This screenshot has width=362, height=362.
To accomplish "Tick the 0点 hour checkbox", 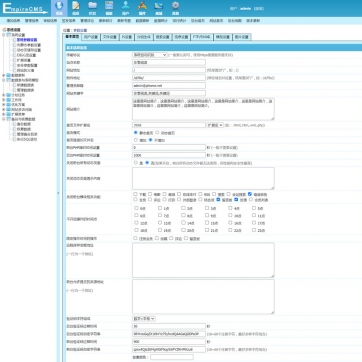I will (136, 208).
